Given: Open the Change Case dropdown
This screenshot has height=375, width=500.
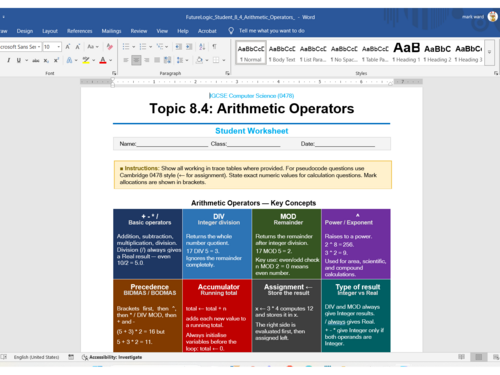Looking at the screenshot, I should (93, 47).
